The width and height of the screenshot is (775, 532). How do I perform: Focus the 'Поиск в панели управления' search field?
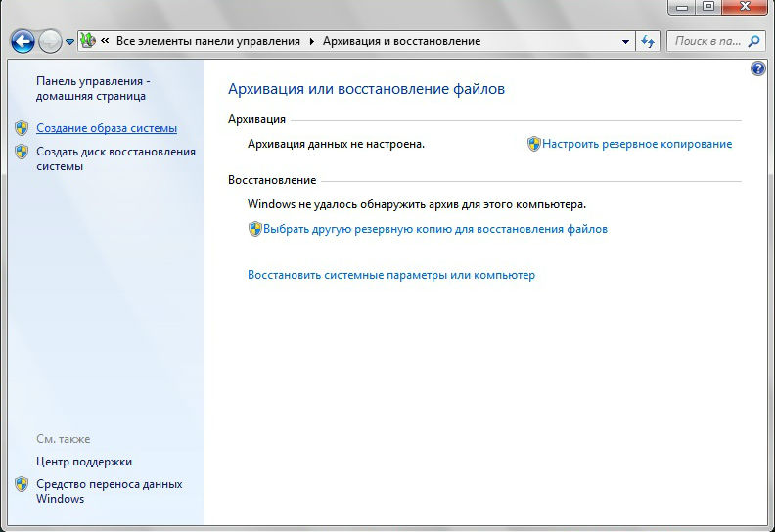707,42
